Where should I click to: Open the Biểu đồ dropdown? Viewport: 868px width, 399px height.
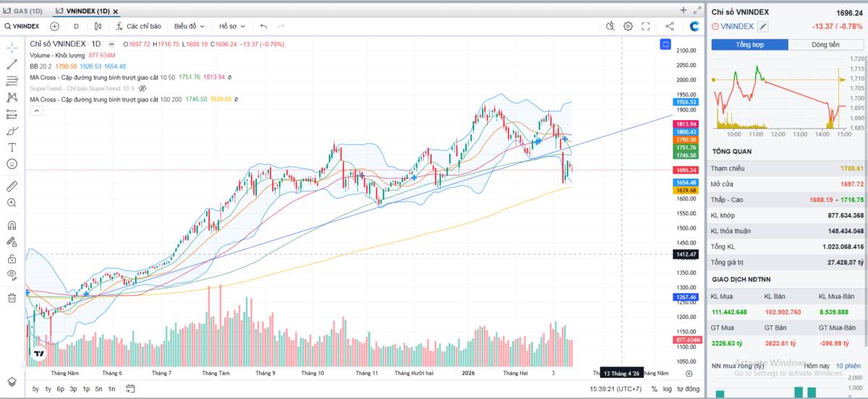190,26
